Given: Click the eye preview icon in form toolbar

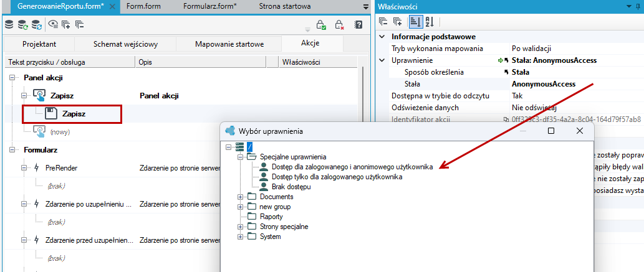Looking at the screenshot, I should click(54, 25).
